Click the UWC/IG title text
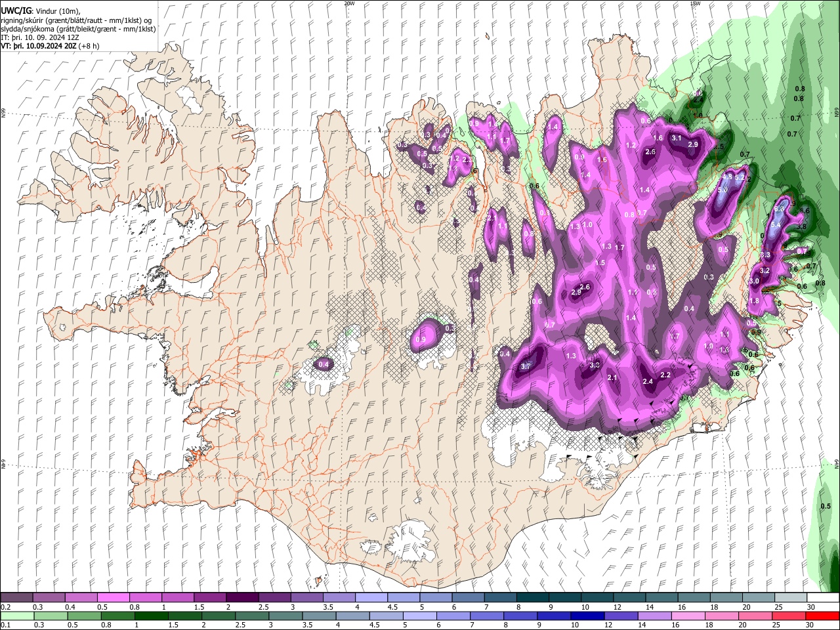This screenshot has width=840, height=630. pyautogui.click(x=14, y=10)
